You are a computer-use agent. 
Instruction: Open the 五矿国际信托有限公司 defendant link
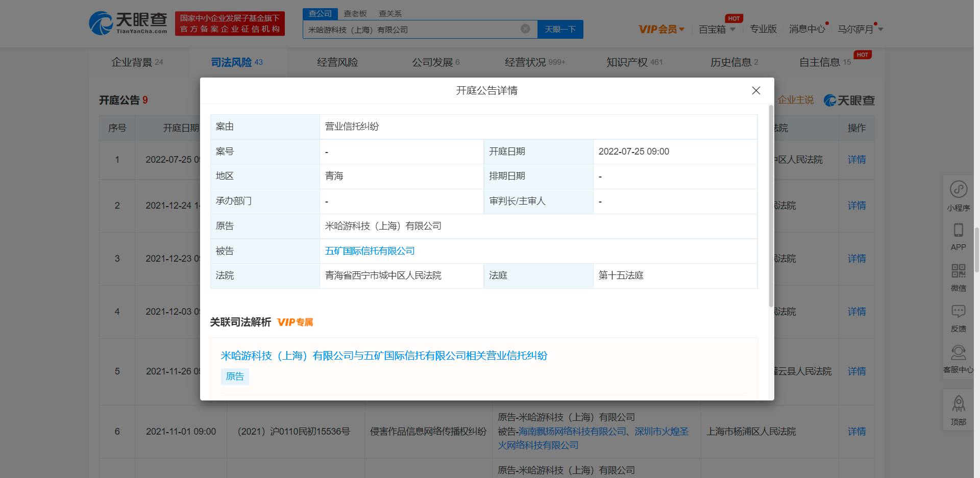point(370,251)
